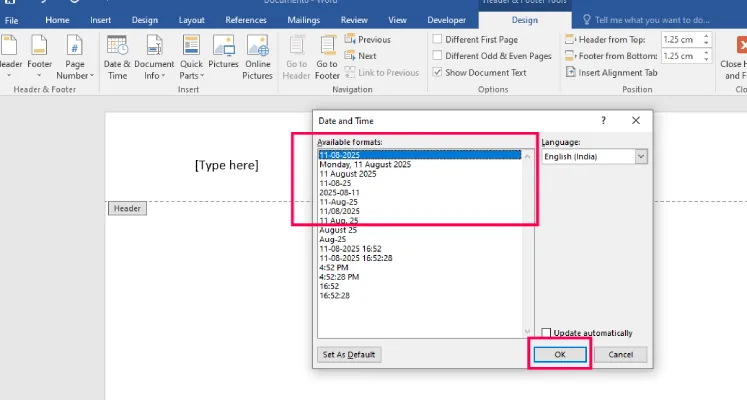Tick the Different Odd & Even Pages checkbox
This screenshot has height=400, width=747.
pos(437,56)
